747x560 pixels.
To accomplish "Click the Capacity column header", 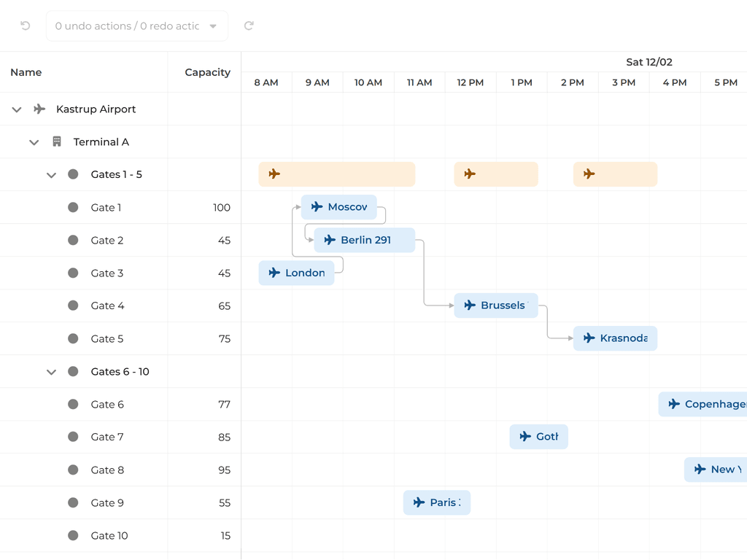I will [x=207, y=72].
